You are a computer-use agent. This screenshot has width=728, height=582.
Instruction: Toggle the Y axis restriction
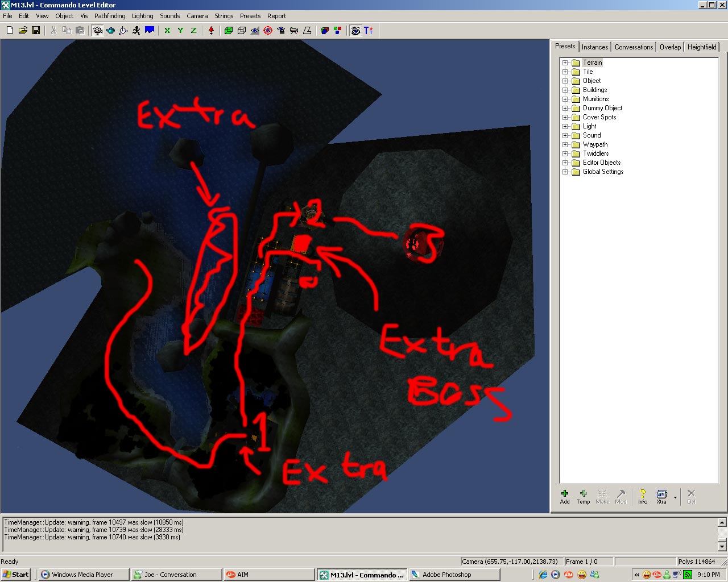180,31
